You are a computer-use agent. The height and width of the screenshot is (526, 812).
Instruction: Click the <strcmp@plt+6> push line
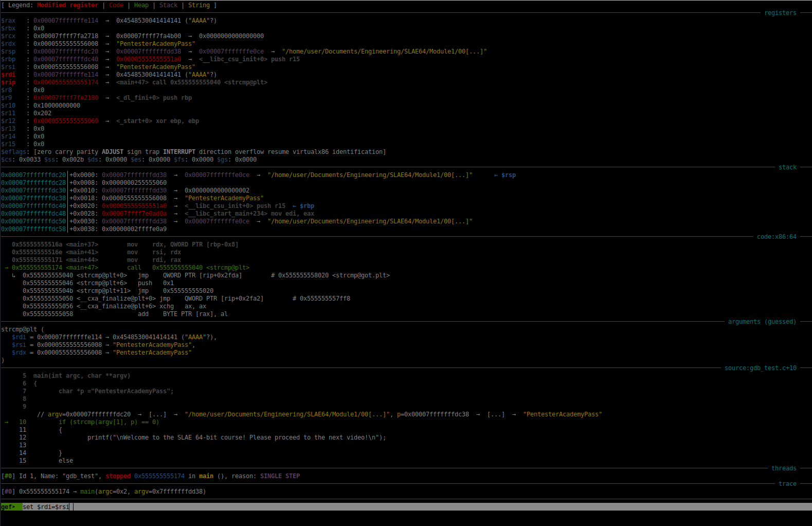click(98, 283)
